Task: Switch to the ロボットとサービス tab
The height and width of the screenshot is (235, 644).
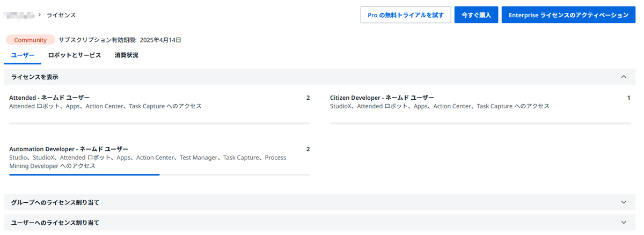Action: click(x=74, y=55)
